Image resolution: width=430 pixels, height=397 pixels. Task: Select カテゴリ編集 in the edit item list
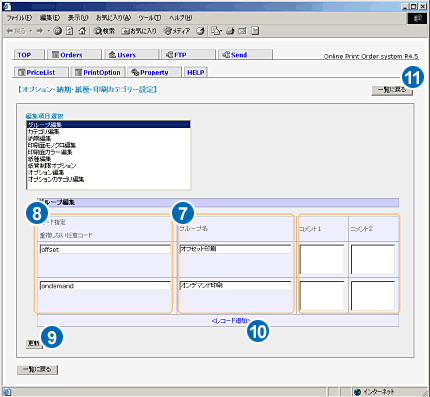[x=108, y=131]
